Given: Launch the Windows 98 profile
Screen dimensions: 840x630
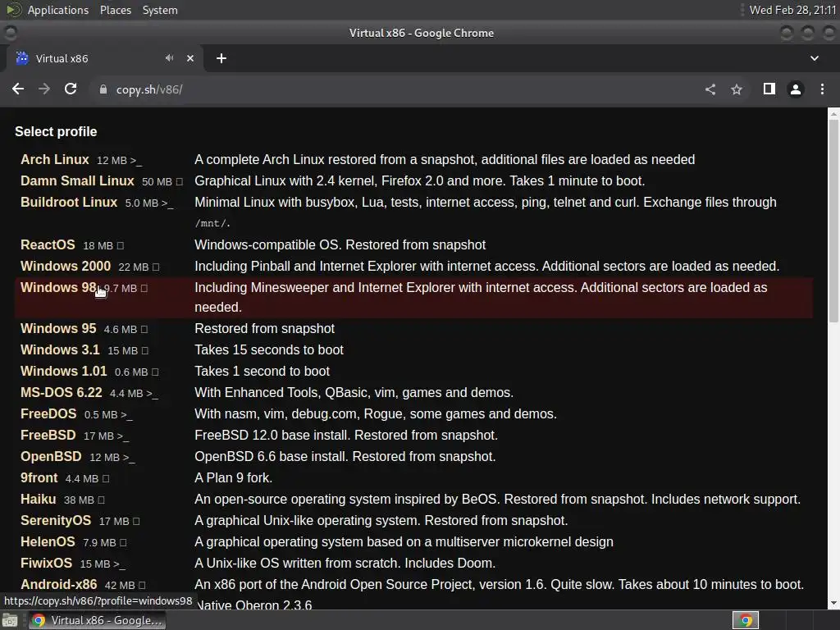Looking at the screenshot, I should click(58, 288).
